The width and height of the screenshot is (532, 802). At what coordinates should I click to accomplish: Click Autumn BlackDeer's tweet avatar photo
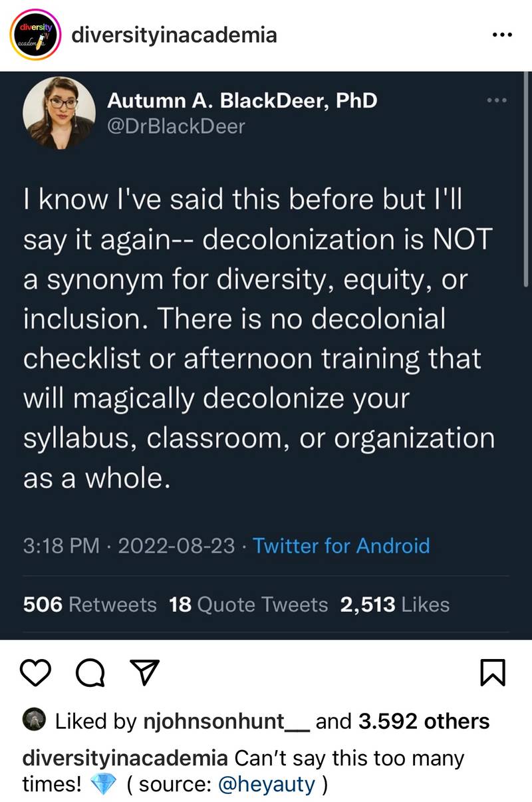[59, 112]
